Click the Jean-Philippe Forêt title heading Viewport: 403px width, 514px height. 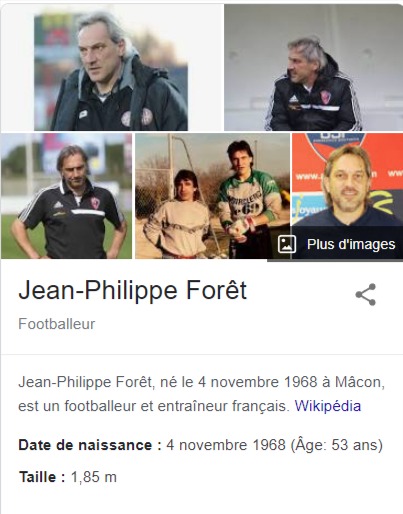click(133, 290)
